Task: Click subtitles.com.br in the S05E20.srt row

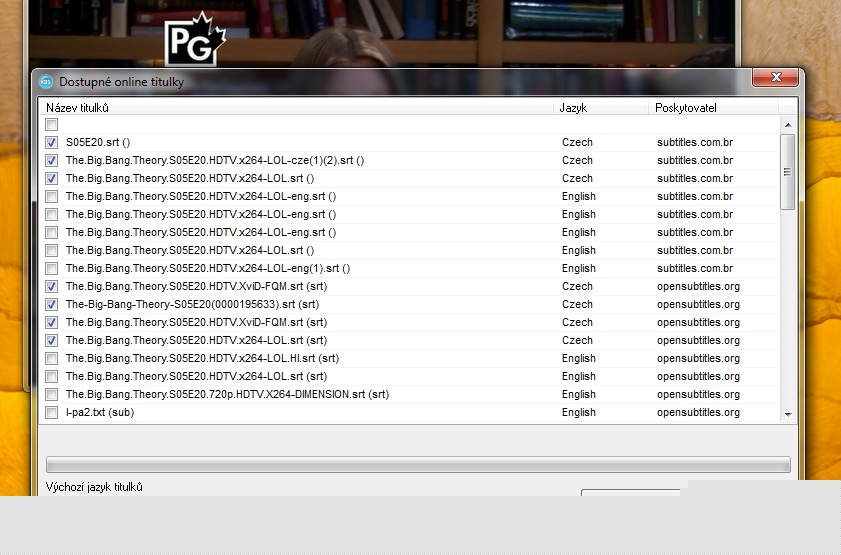Action: pyautogui.click(x=695, y=143)
